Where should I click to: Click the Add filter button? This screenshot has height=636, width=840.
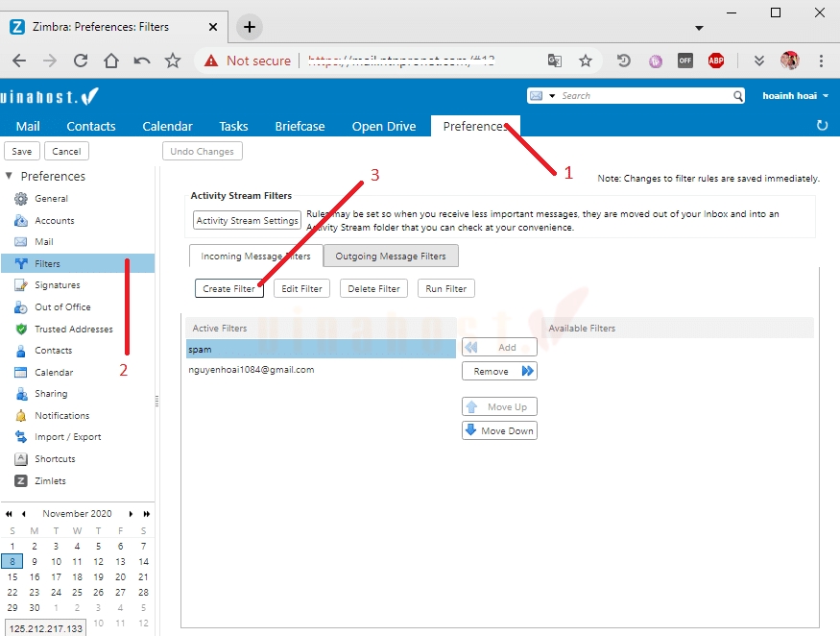499,347
